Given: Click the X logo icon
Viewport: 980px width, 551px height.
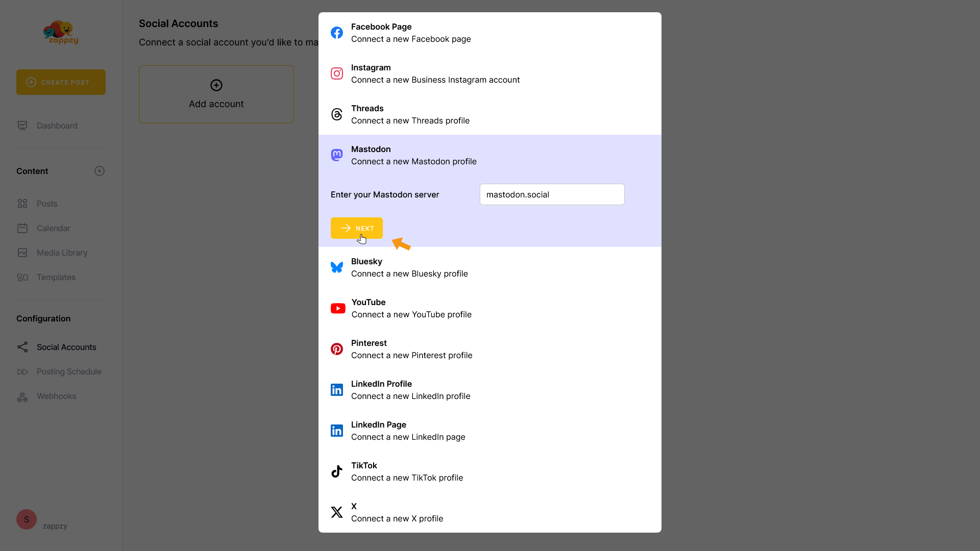Looking at the screenshot, I should pyautogui.click(x=337, y=512).
